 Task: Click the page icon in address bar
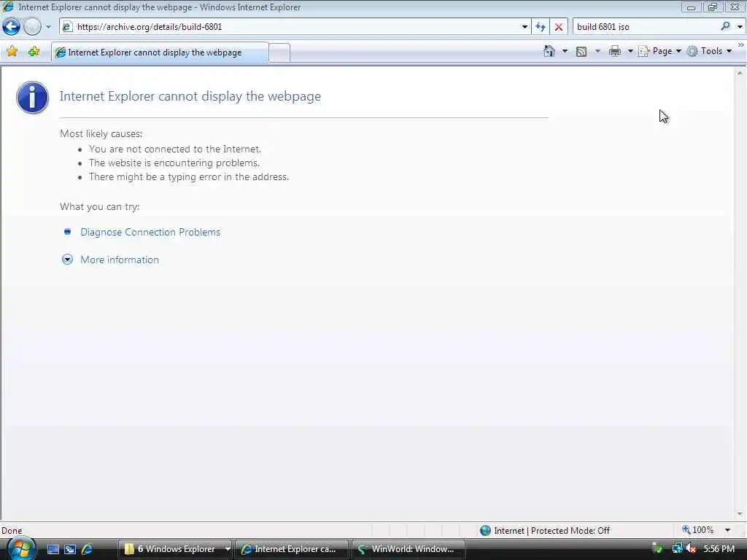pos(68,27)
